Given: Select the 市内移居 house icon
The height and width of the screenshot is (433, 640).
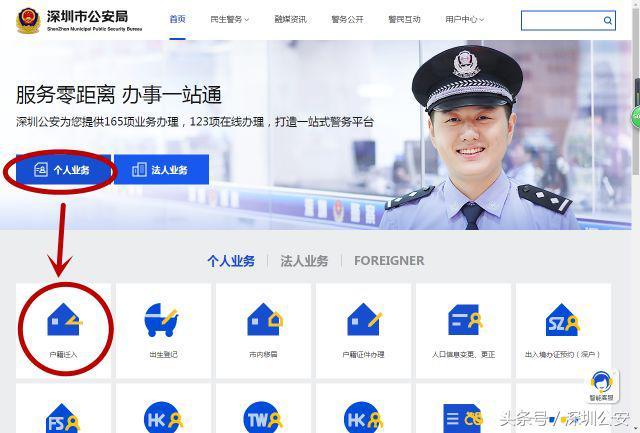Looking at the screenshot, I should (264, 320).
